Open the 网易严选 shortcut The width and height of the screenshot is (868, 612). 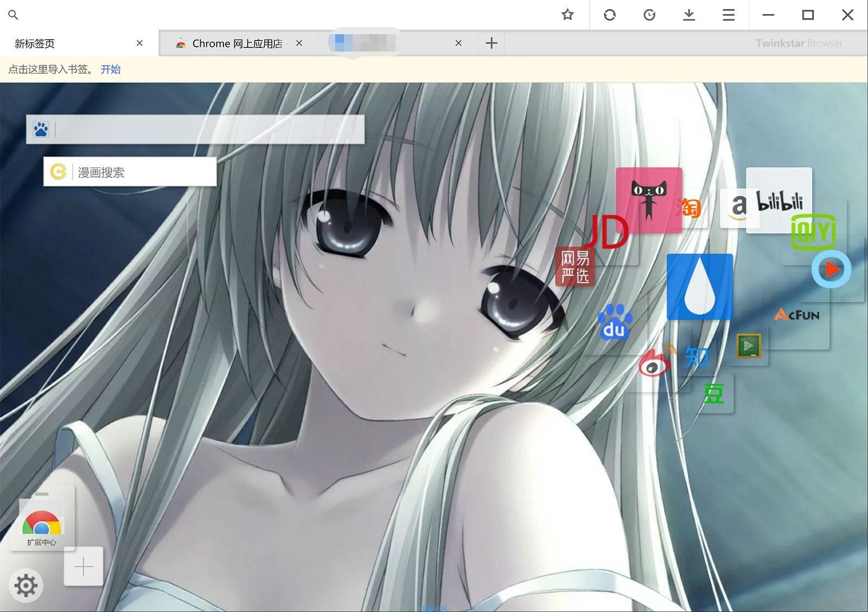tap(575, 267)
